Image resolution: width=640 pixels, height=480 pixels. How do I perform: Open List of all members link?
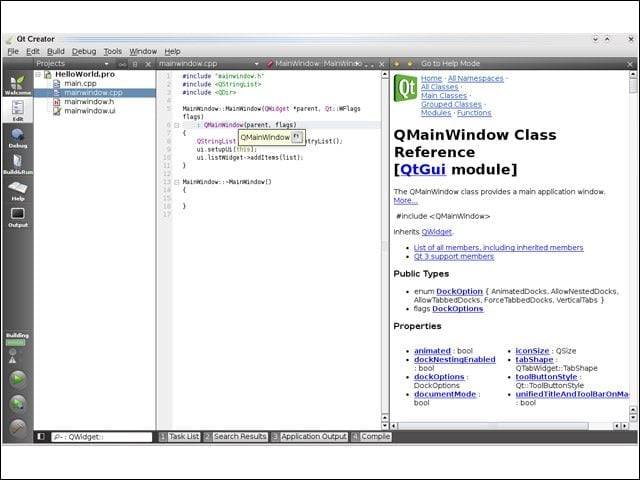point(498,247)
